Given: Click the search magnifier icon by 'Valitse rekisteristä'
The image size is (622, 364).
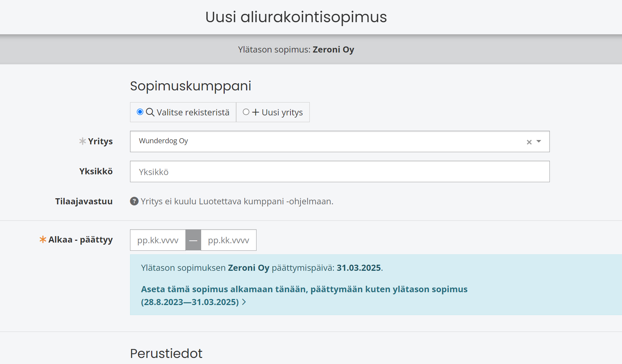Looking at the screenshot, I should (x=150, y=112).
